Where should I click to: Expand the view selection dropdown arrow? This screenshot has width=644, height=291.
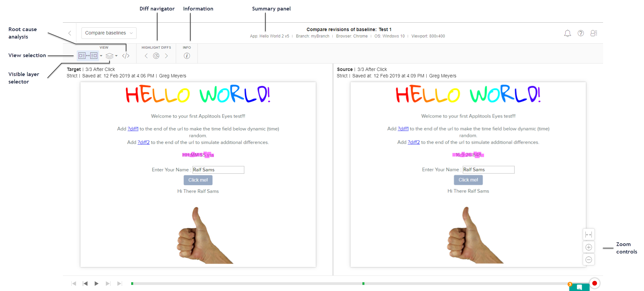[x=101, y=56]
